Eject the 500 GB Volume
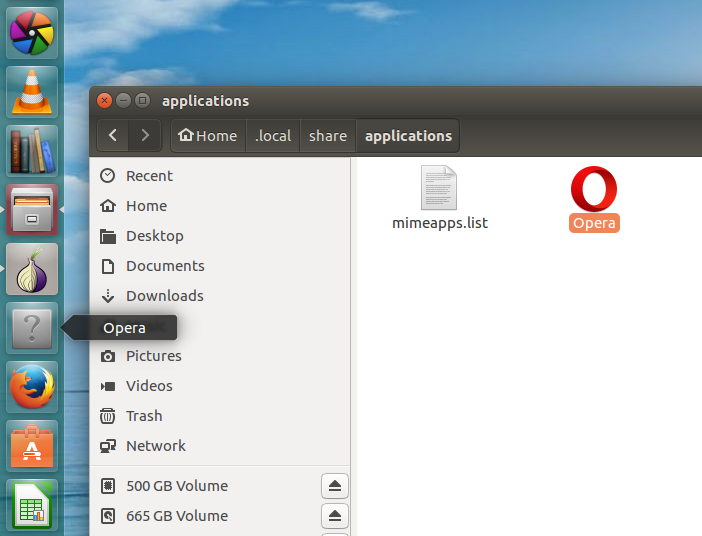Viewport: 702px width, 536px height. [x=335, y=486]
